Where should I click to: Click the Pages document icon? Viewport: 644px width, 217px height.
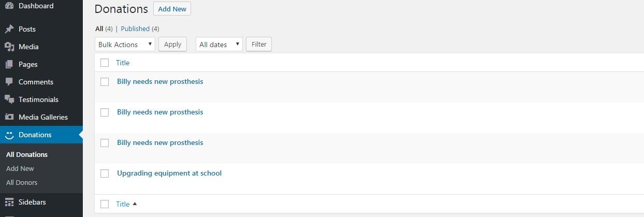point(9,65)
